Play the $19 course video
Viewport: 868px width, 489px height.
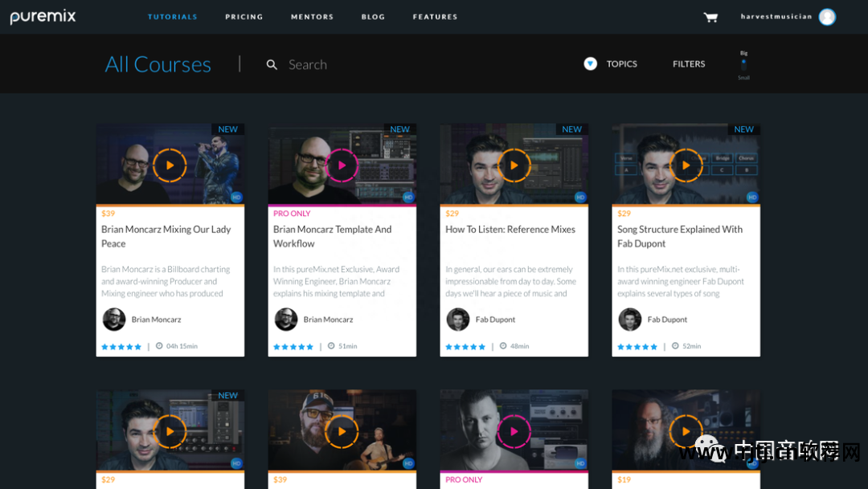pyautogui.click(x=686, y=431)
